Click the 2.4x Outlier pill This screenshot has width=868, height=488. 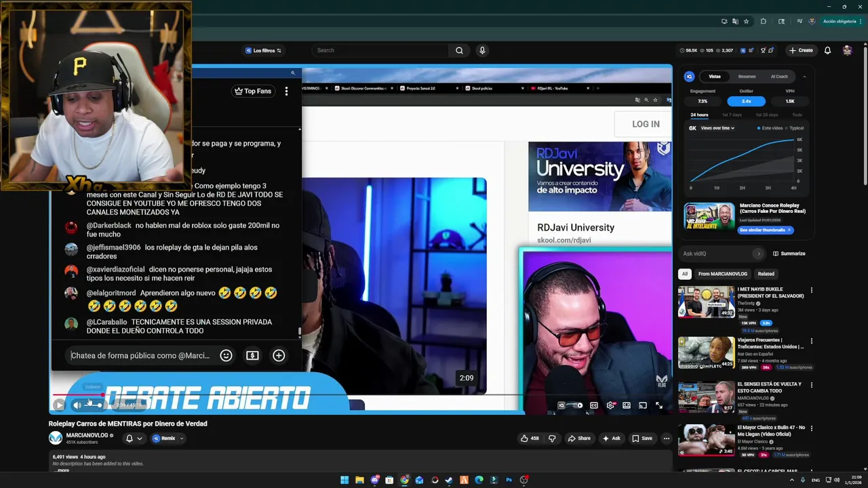pyautogui.click(x=746, y=101)
